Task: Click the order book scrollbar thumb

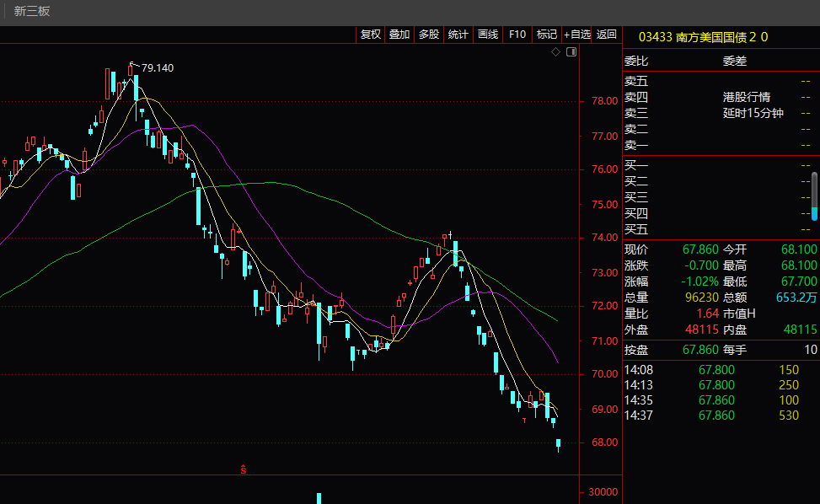Action: point(814,213)
